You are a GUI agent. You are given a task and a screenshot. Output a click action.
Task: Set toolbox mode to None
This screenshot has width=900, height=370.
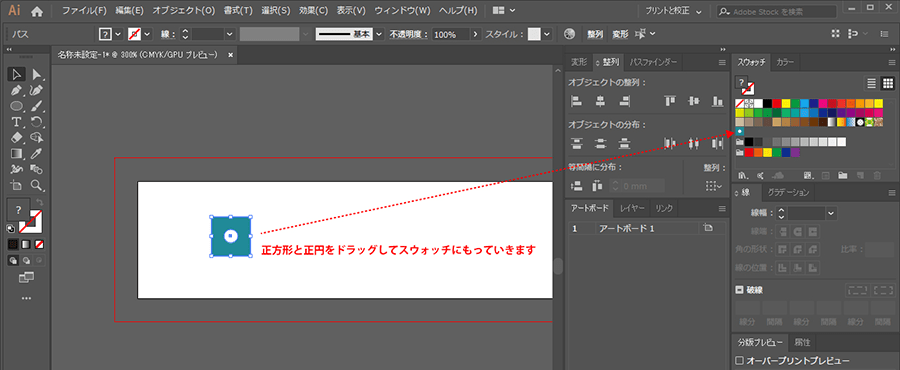(x=39, y=244)
